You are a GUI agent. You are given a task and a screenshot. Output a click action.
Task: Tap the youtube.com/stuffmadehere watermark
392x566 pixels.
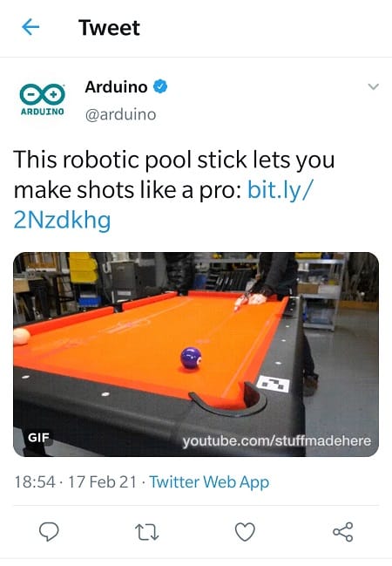277,440
